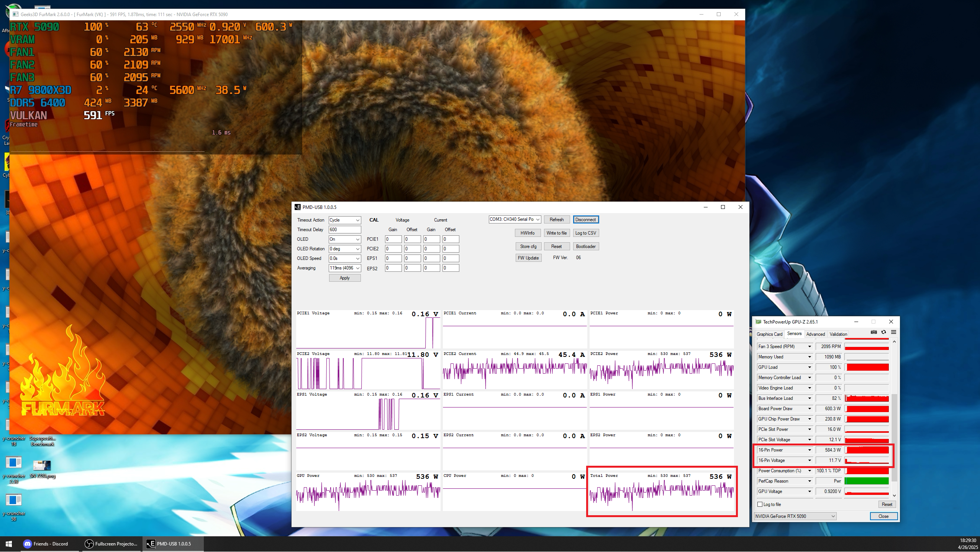This screenshot has width=980, height=552.
Task: Open Windows Start menu
Action: coord(8,544)
